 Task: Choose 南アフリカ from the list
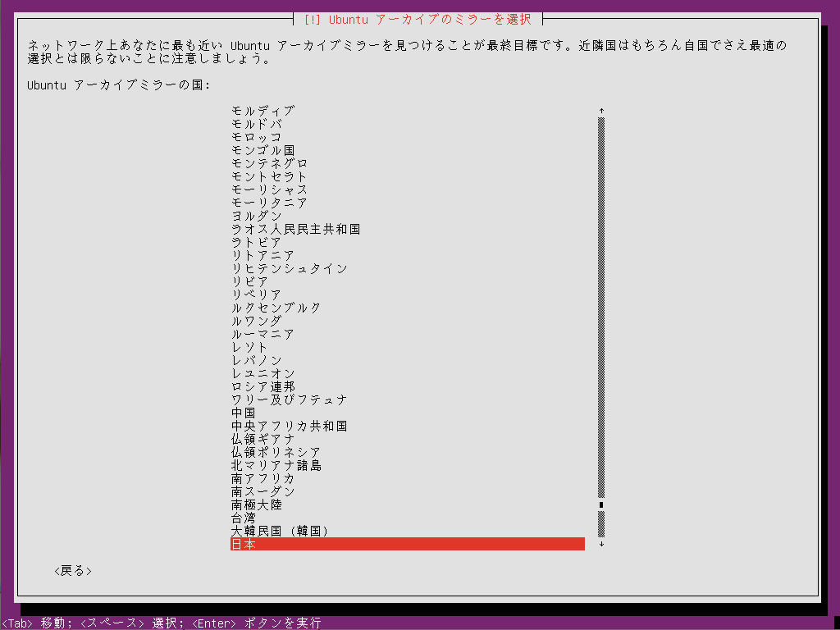[263, 478]
